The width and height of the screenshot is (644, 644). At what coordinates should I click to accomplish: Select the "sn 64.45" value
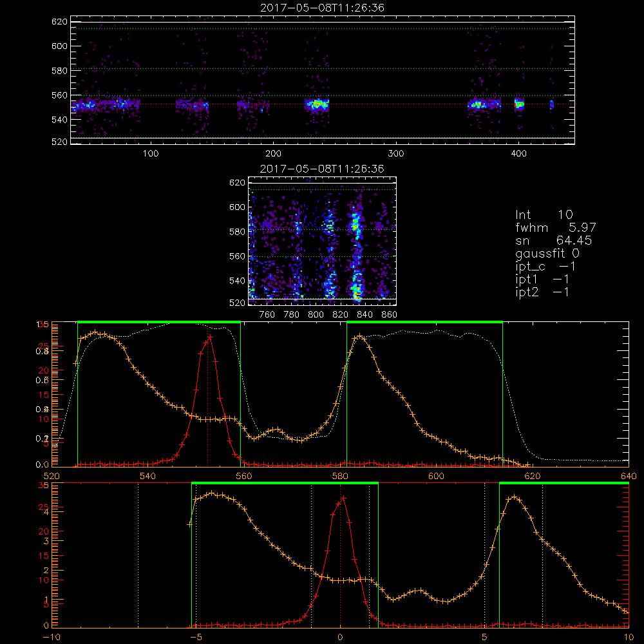click(553, 240)
